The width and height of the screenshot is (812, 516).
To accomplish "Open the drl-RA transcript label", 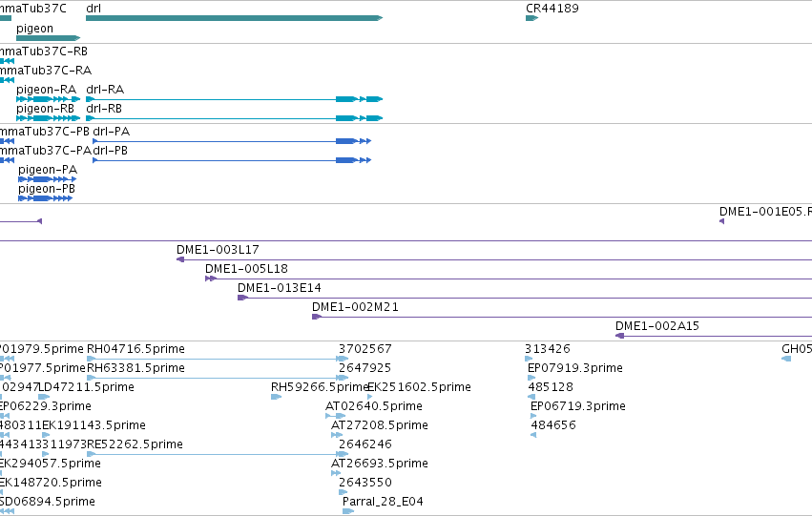I will pos(105,90).
